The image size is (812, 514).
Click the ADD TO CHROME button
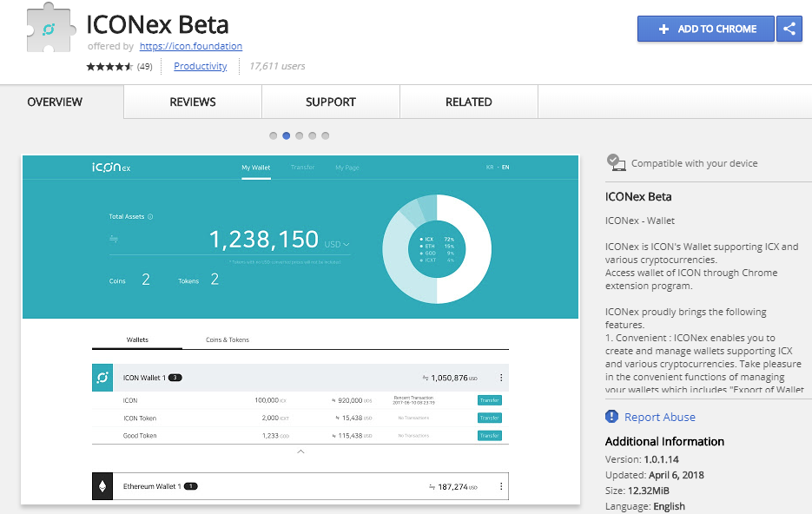(706, 29)
